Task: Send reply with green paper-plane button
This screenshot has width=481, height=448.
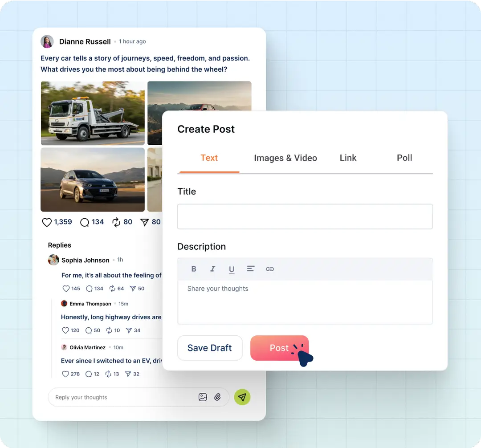Action: point(242,397)
